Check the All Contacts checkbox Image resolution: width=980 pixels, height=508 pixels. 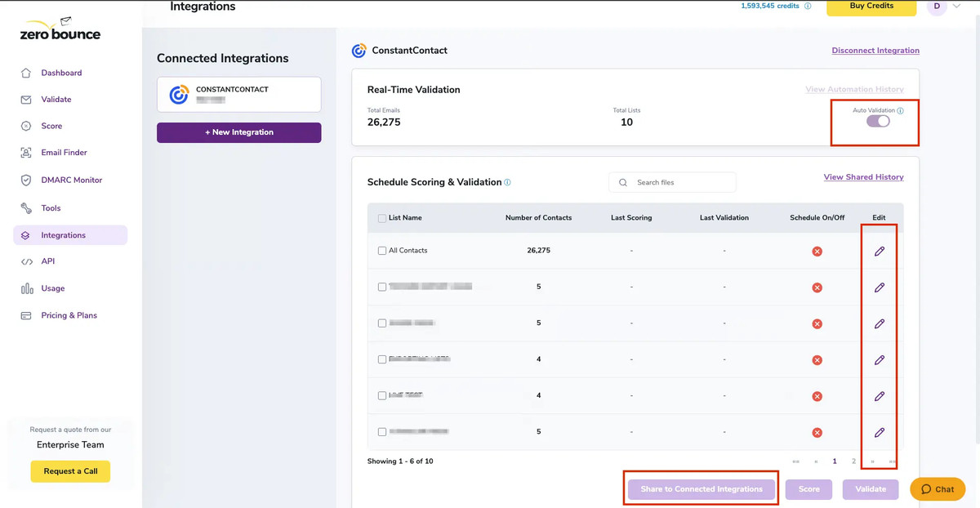point(381,251)
